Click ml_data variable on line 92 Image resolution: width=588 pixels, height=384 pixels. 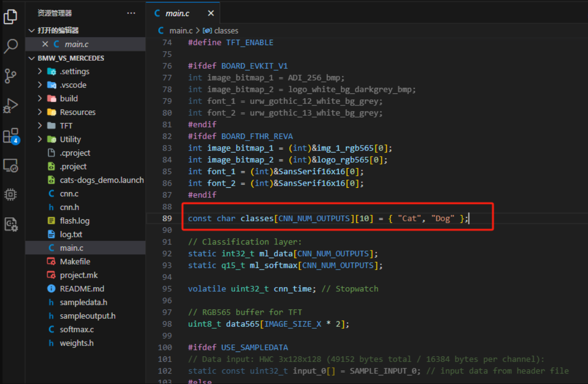(x=275, y=253)
